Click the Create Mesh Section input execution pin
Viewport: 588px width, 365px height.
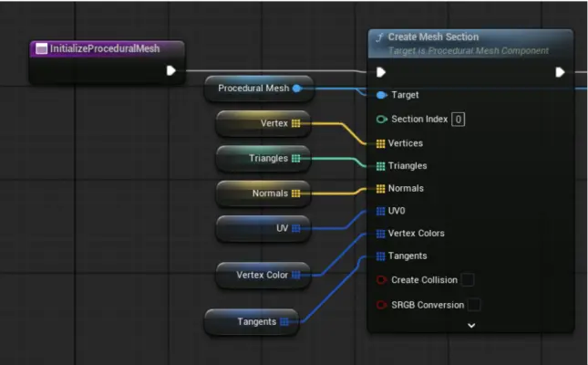click(381, 72)
